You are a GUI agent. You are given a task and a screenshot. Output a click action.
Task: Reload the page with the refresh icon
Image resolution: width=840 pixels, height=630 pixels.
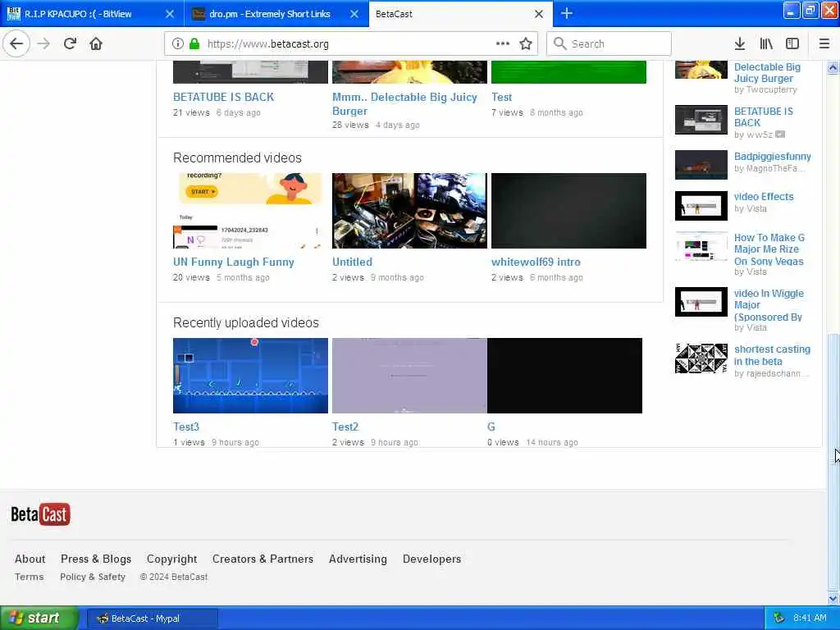[x=70, y=44]
